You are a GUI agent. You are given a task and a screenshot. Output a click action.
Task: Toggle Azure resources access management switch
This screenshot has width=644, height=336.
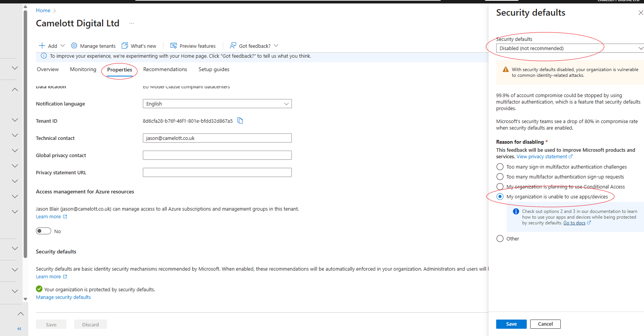(44, 231)
